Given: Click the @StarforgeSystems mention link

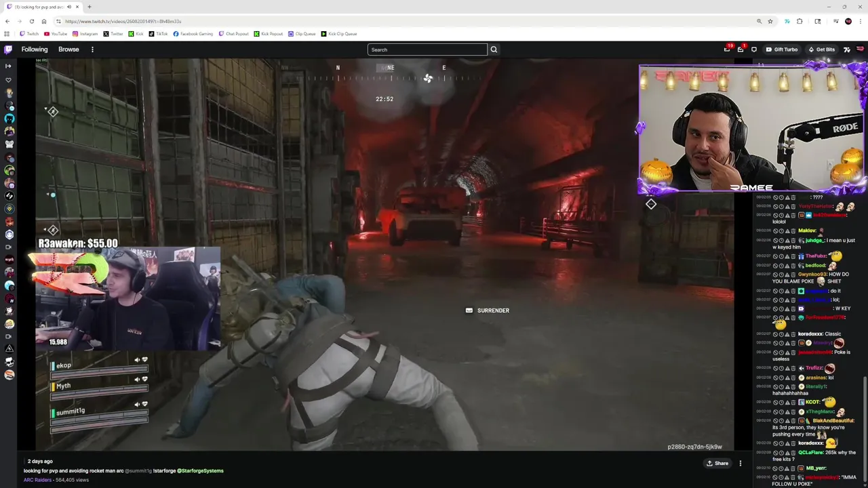Looking at the screenshot, I should (x=200, y=470).
